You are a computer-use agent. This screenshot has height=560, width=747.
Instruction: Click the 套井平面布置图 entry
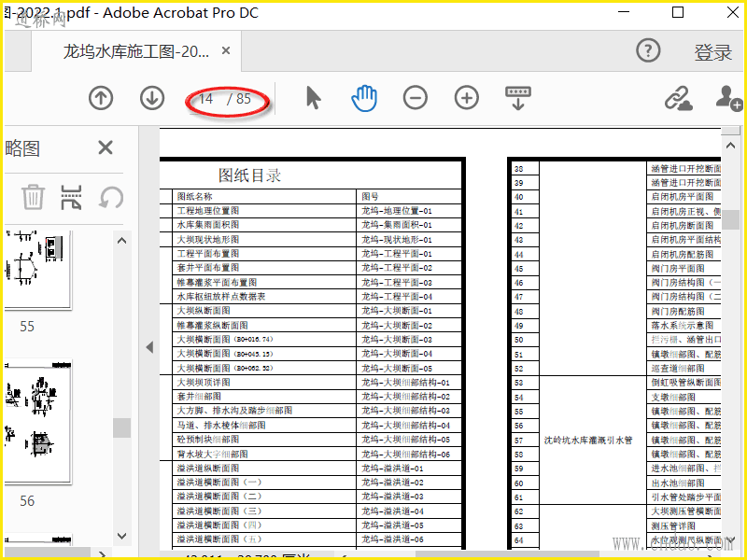click(x=208, y=268)
